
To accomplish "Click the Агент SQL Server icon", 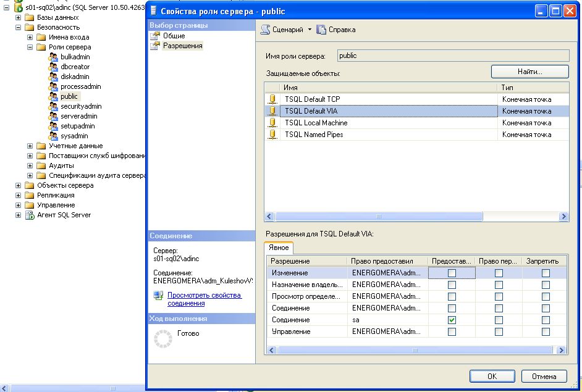I will [30, 215].
